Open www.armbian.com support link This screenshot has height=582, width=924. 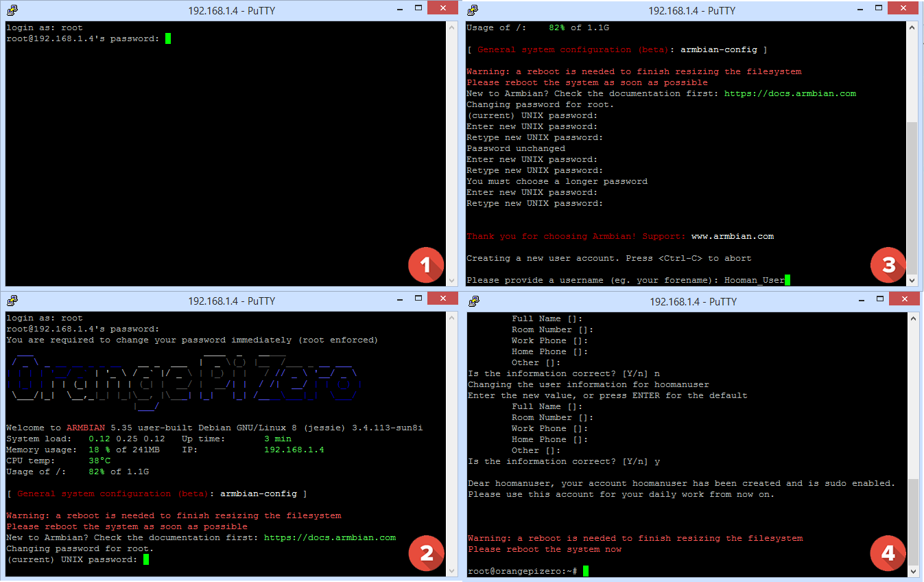[x=732, y=236]
